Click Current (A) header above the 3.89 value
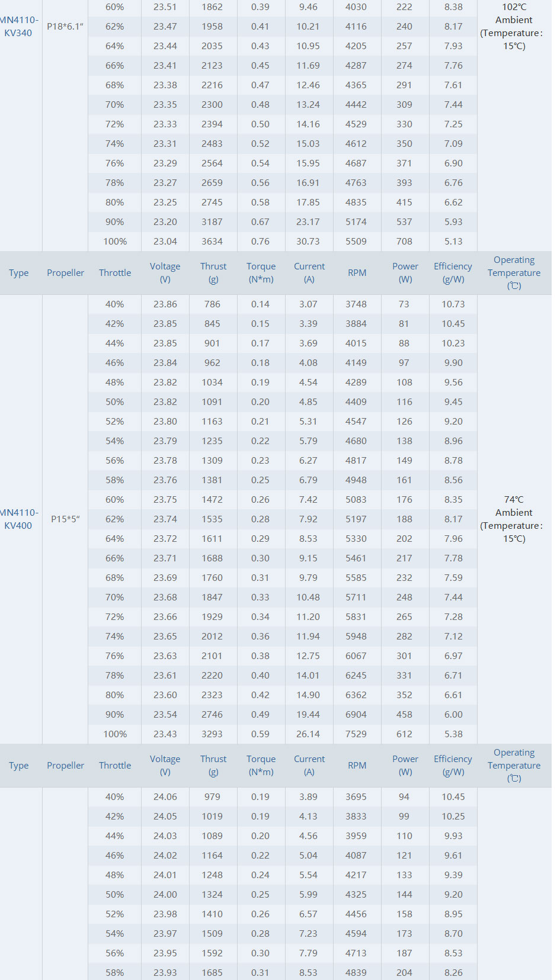557x980 pixels. [x=309, y=766]
